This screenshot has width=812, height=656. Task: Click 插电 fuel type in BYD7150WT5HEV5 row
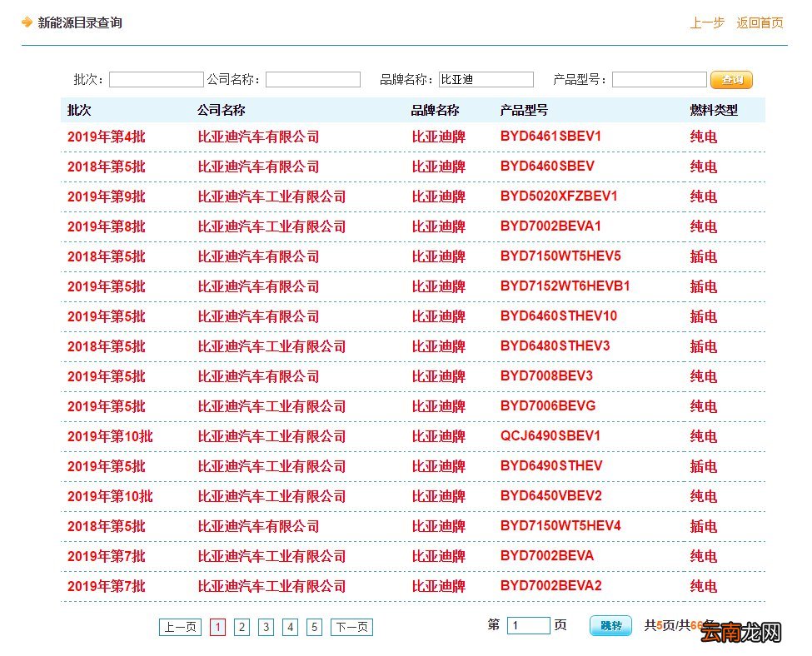703,256
